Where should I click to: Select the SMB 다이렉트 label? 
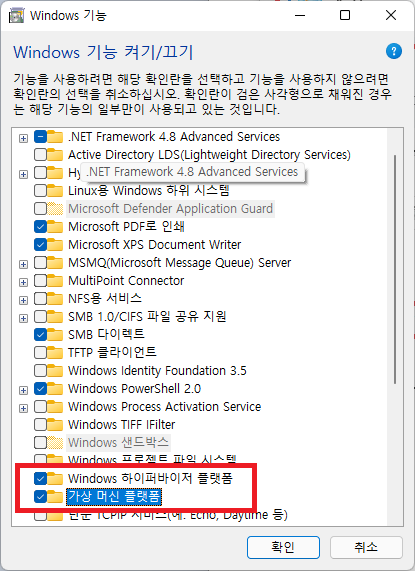coord(106,334)
